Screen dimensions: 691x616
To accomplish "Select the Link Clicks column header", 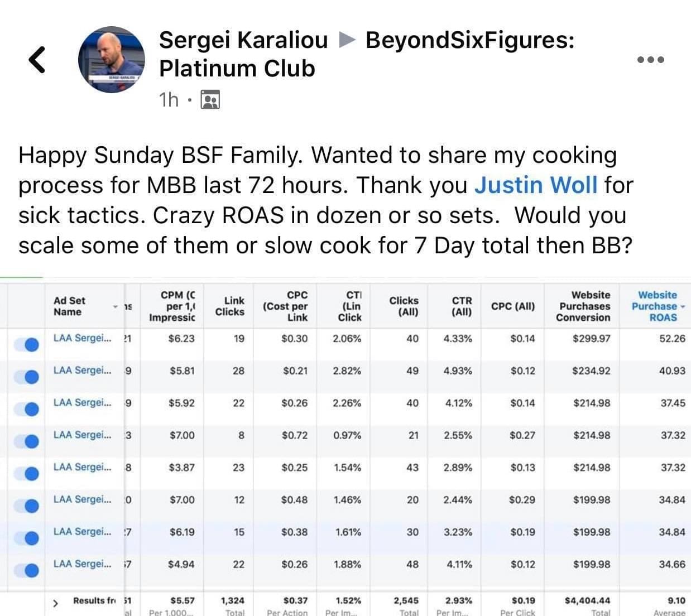I will (x=230, y=306).
